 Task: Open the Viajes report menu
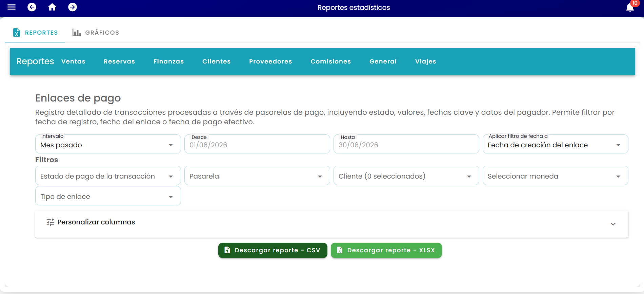click(426, 61)
